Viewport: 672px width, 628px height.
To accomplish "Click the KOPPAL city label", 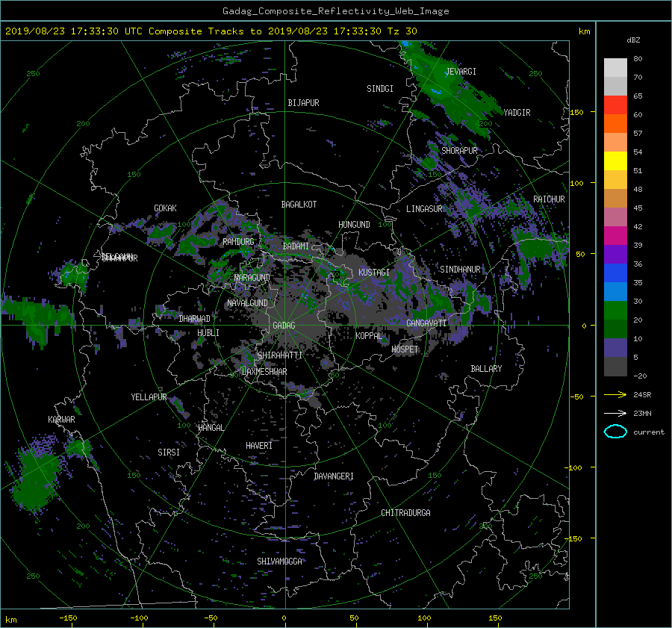I will [369, 336].
